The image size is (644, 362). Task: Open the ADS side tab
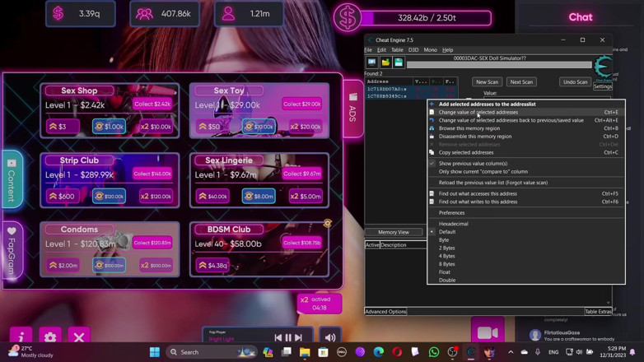[352, 109]
